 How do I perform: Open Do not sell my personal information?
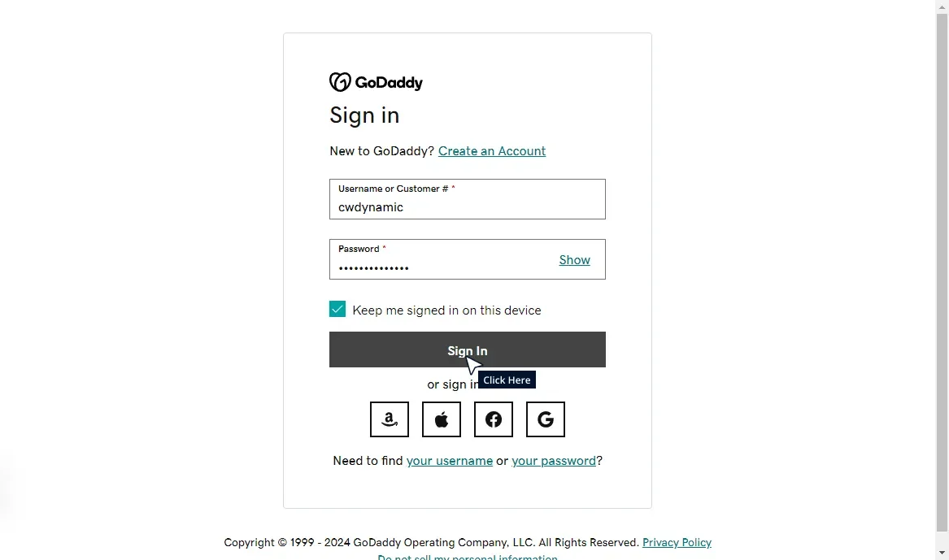pyautogui.click(x=468, y=557)
